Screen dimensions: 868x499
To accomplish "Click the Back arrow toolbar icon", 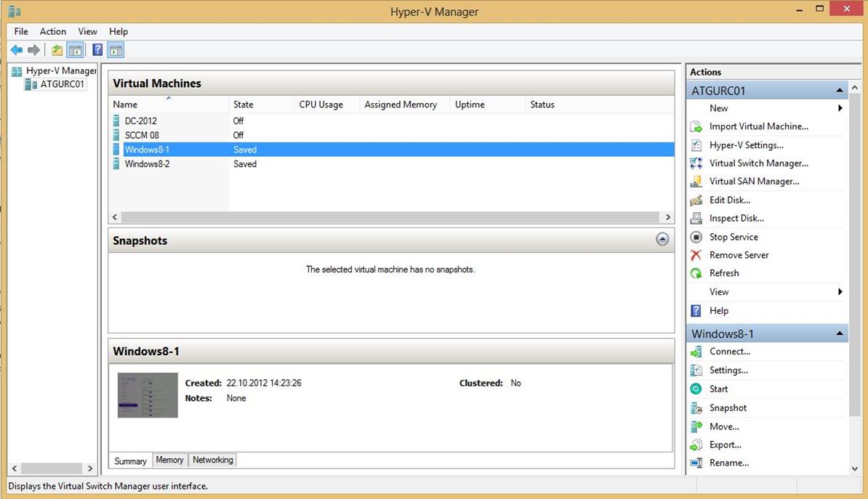I will (x=17, y=50).
